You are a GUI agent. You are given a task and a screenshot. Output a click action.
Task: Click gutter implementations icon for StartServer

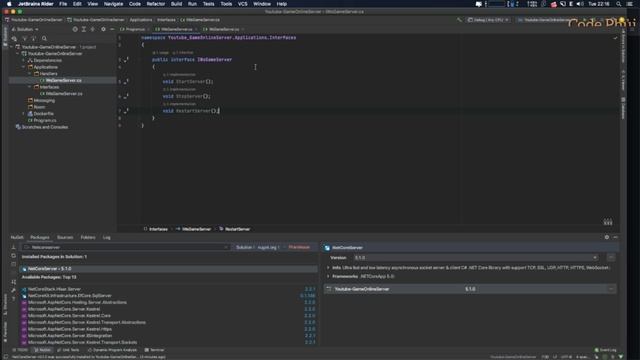(x=126, y=82)
